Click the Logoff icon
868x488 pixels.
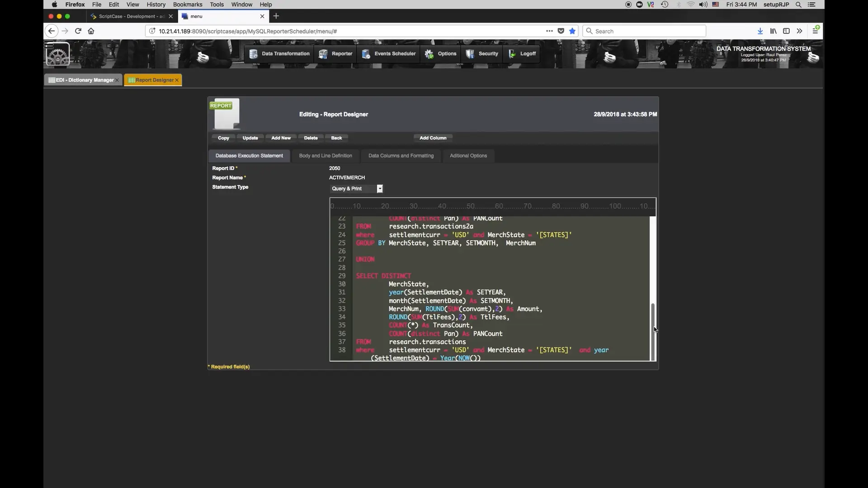pyautogui.click(x=512, y=54)
